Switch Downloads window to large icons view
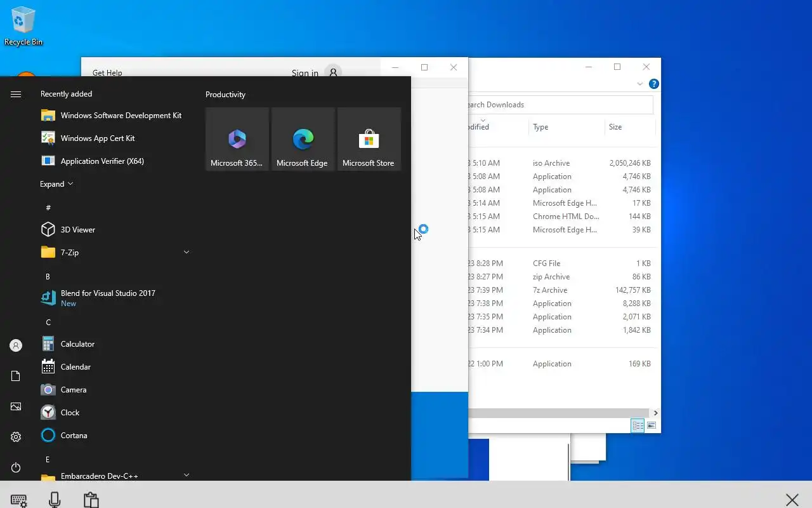The height and width of the screenshot is (508, 812). click(652, 425)
